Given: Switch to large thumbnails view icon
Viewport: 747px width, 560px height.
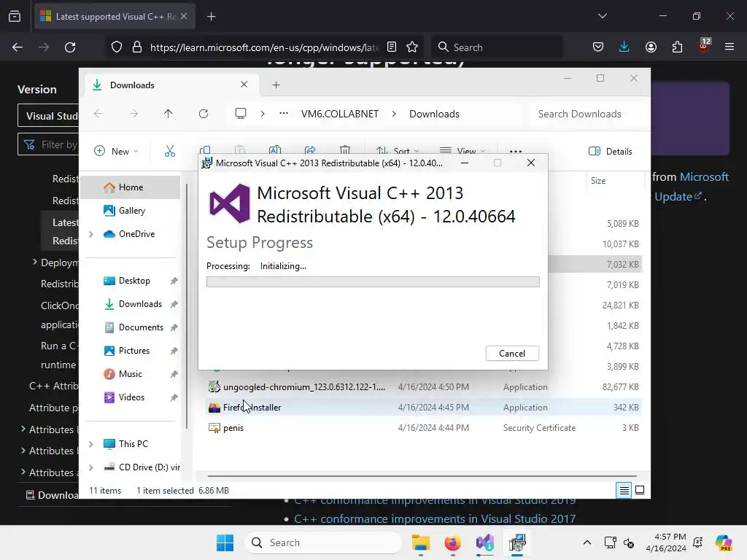Looking at the screenshot, I should [x=640, y=490].
